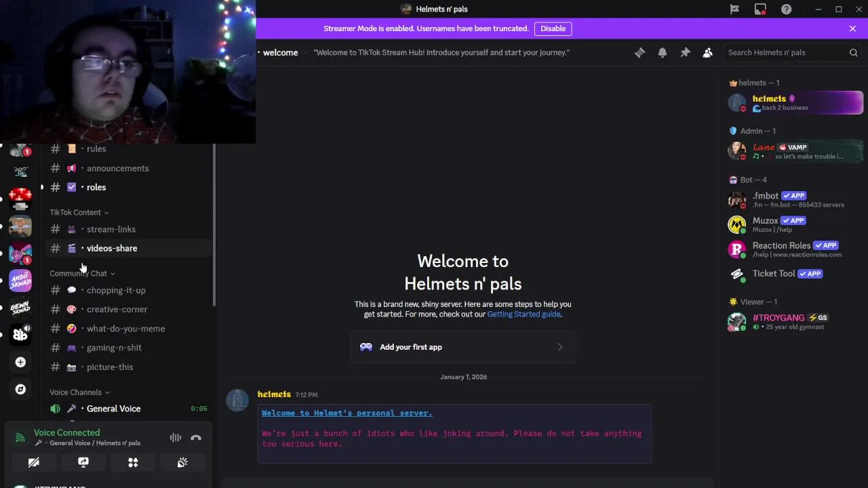The width and height of the screenshot is (868, 488).
Task: Open the soundboard icon
Action: point(182,462)
